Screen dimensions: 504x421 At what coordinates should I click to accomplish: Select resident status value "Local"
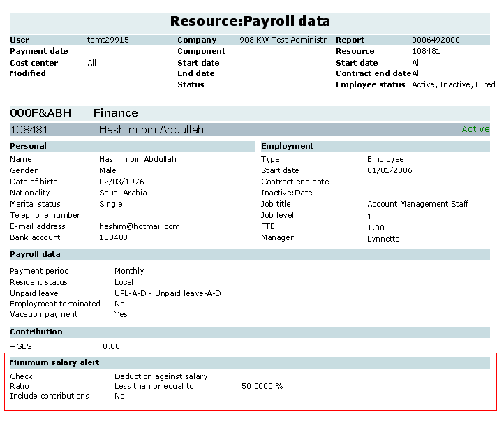(124, 282)
